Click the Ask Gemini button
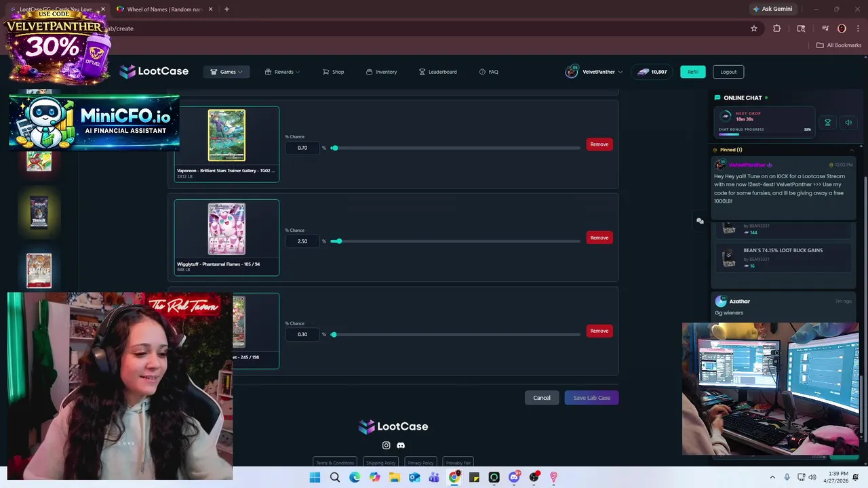This screenshot has width=868, height=488. tap(772, 9)
